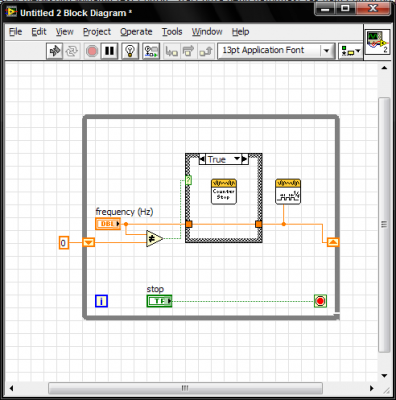Click the Run arrow button
Image resolution: width=396 pixels, height=400 pixels.
(55, 51)
